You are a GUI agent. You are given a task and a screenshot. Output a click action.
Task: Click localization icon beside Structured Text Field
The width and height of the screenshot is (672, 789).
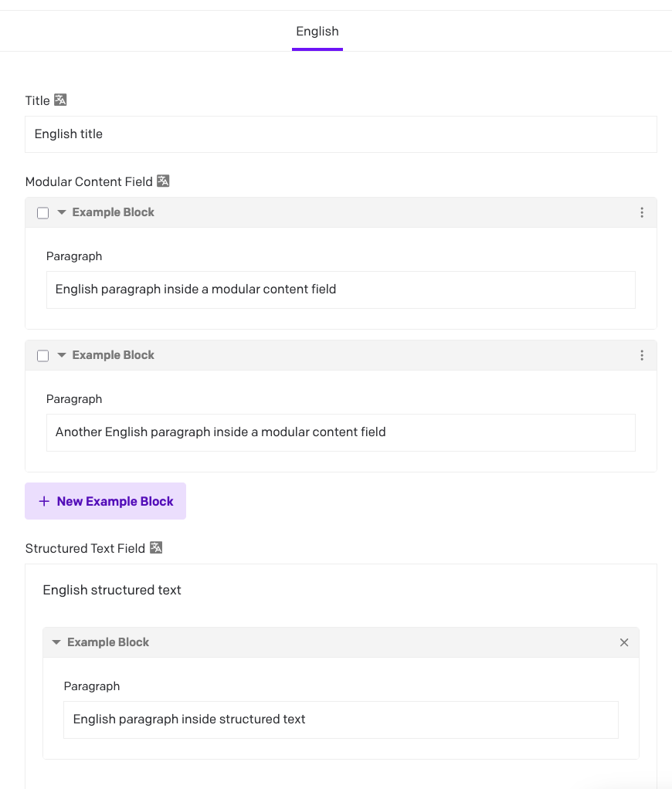click(156, 548)
